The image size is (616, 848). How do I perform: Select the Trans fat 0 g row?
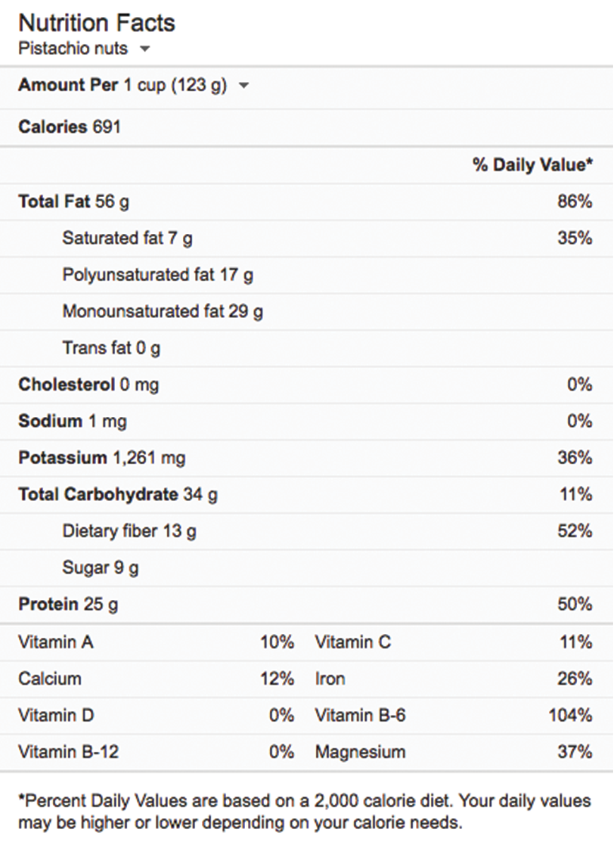click(112, 348)
